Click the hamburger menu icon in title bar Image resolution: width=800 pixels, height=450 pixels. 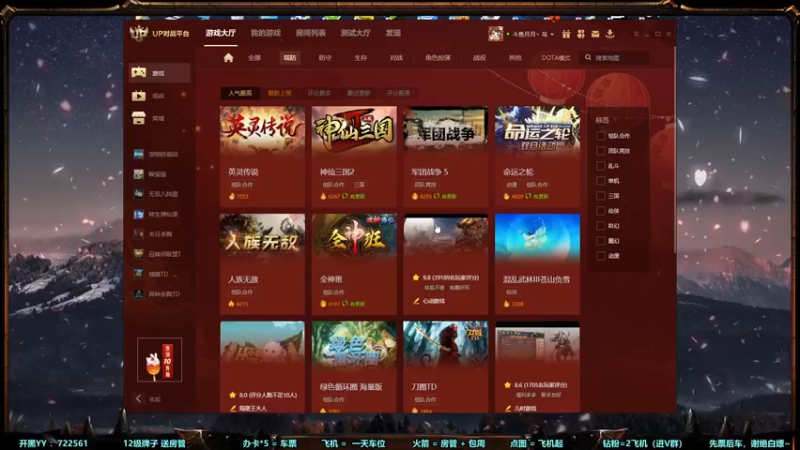pyautogui.click(x=636, y=34)
